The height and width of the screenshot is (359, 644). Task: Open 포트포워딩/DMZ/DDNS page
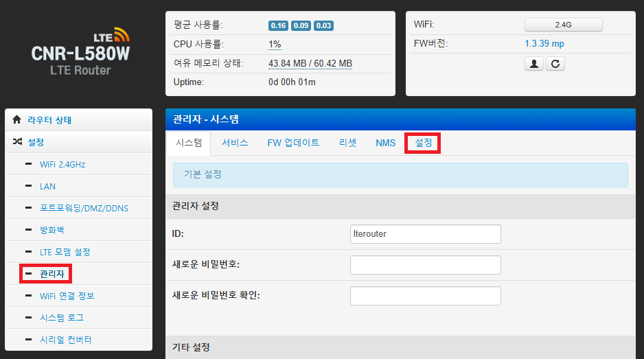coord(84,208)
